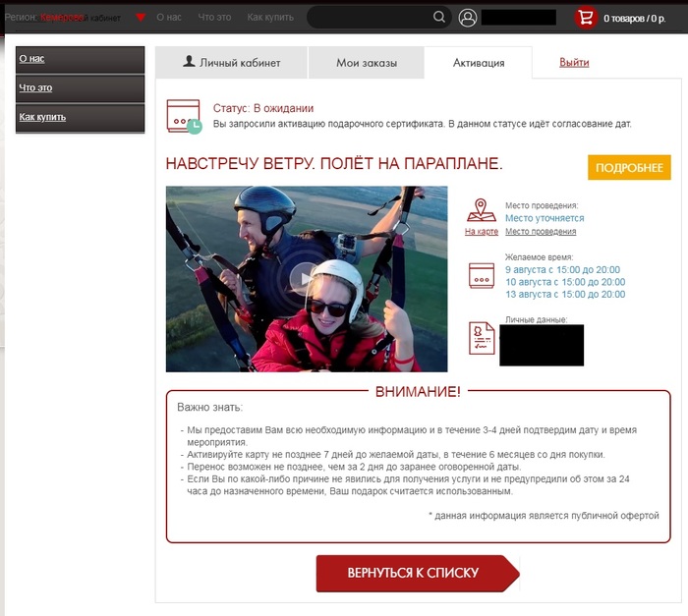Click the Выйти logout link

click(x=574, y=63)
